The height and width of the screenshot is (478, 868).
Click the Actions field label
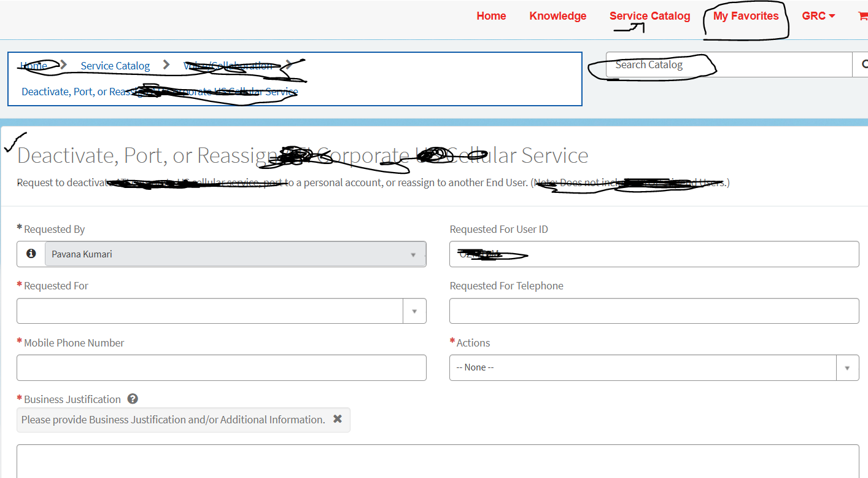[473, 343]
